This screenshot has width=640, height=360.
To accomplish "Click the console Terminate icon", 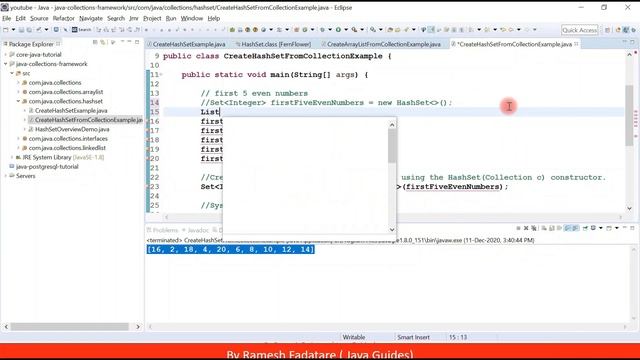I will point(518,228).
